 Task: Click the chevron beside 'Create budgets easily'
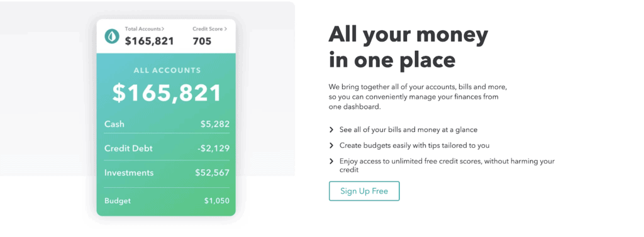click(331, 145)
